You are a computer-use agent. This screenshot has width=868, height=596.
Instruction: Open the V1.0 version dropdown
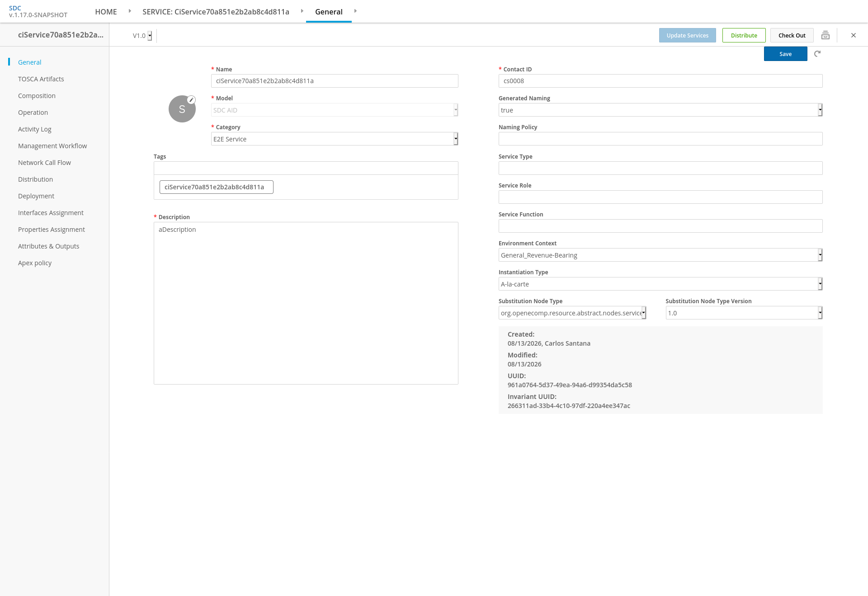pos(142,36)
